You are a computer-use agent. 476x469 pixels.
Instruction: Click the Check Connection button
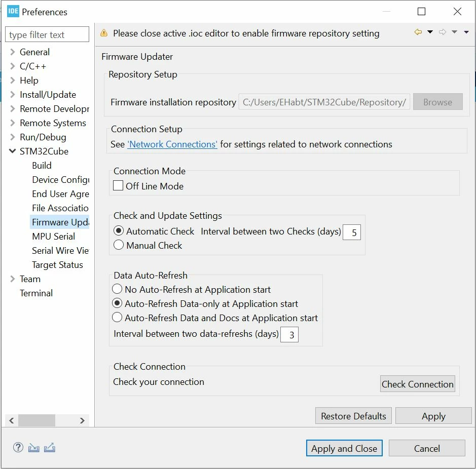coord(417,384)
